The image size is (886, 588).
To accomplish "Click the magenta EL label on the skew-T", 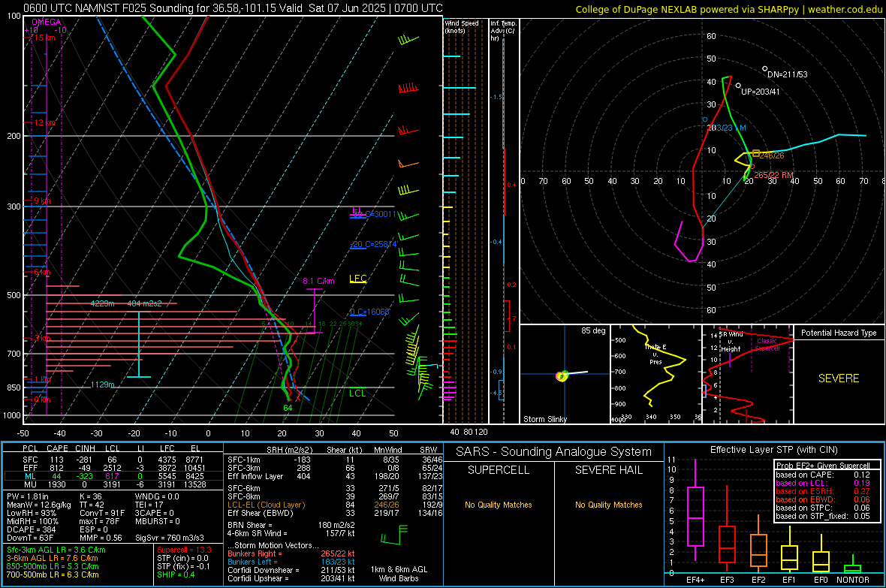I will [357, 210].
